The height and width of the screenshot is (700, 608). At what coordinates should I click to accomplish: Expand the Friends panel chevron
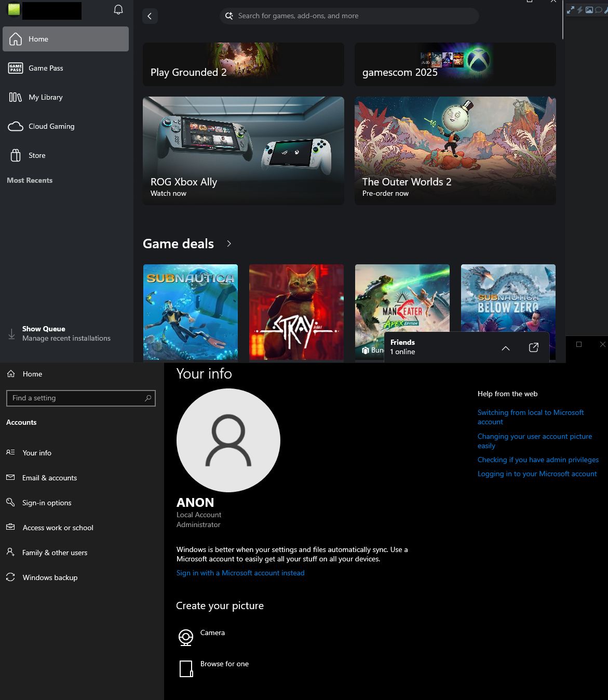click(505, 348)
